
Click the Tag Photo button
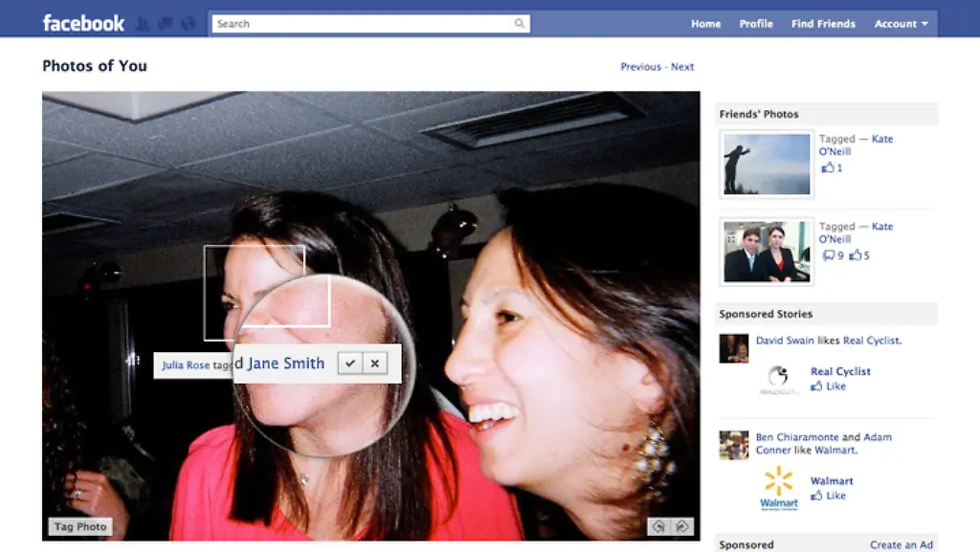pos(79,527)
